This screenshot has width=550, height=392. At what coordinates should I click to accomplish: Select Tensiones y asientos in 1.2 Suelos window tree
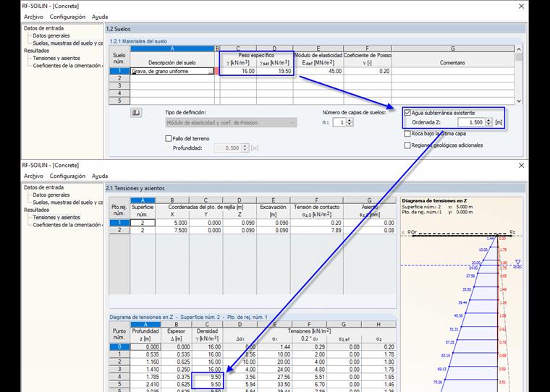click(56, 58)
